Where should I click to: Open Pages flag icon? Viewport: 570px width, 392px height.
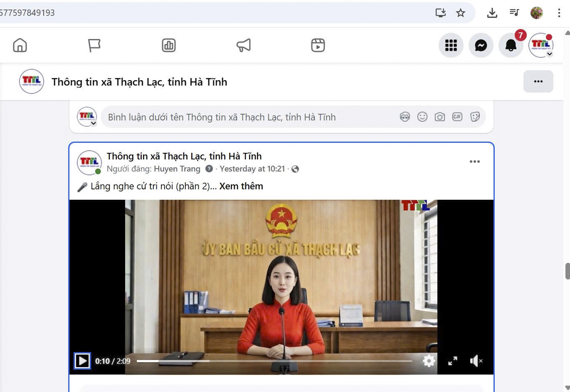(94, 45)
